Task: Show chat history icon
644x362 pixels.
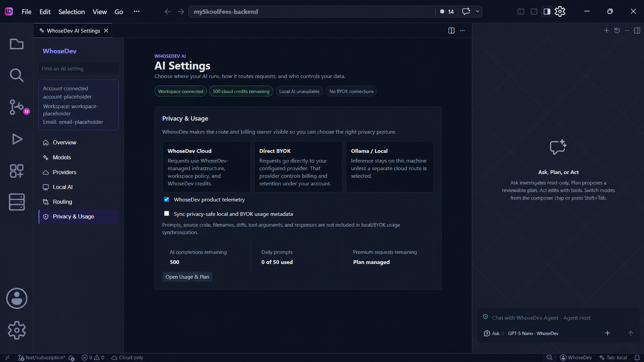Action: coord(617,30)
